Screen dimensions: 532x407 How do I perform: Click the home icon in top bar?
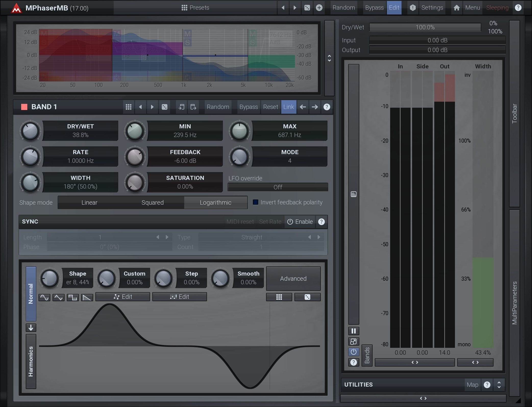pos(456,8)
